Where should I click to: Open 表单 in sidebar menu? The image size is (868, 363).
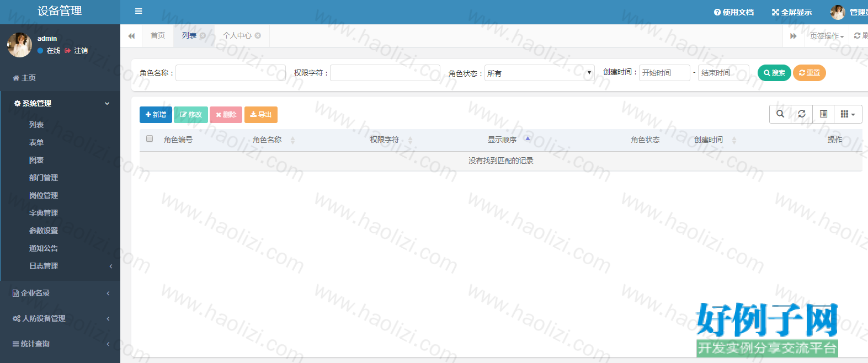36,142
